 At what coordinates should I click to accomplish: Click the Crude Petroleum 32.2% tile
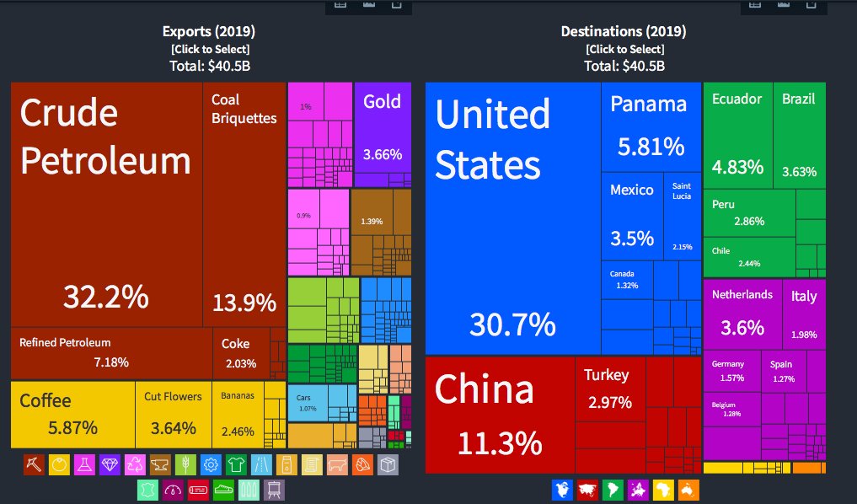[106, 205]
